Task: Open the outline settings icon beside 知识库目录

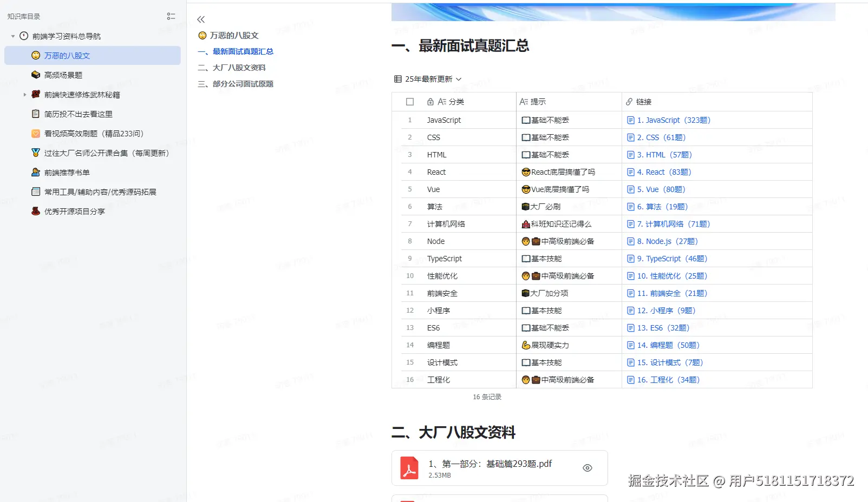Action: [171, 16]
